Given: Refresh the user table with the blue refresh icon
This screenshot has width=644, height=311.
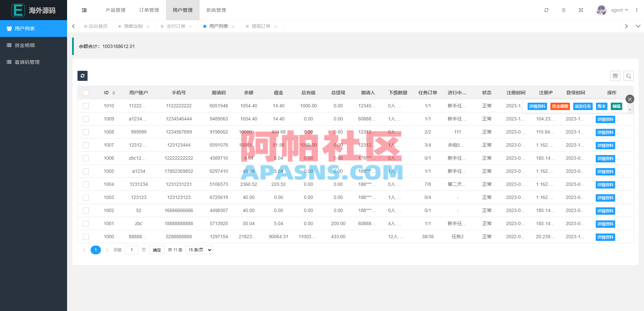Looking at the screenshot, I should tap(82, 76).
